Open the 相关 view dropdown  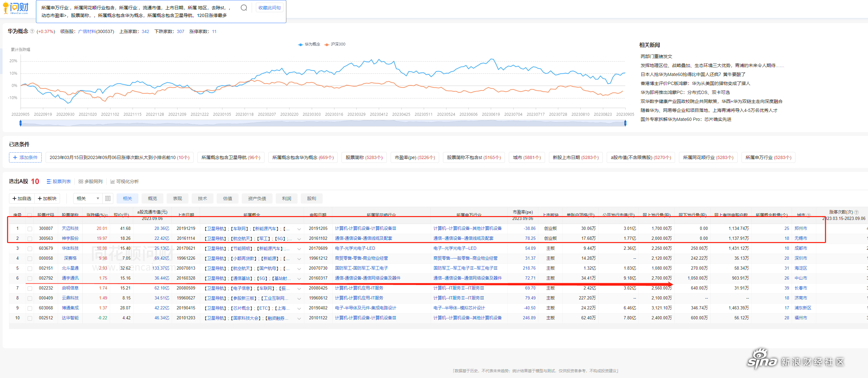[87, 198]
